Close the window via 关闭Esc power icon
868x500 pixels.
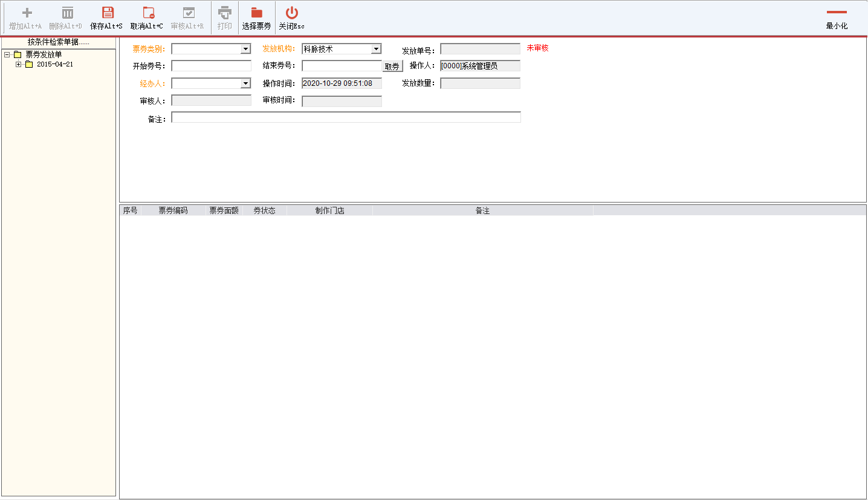pos(292,13)
